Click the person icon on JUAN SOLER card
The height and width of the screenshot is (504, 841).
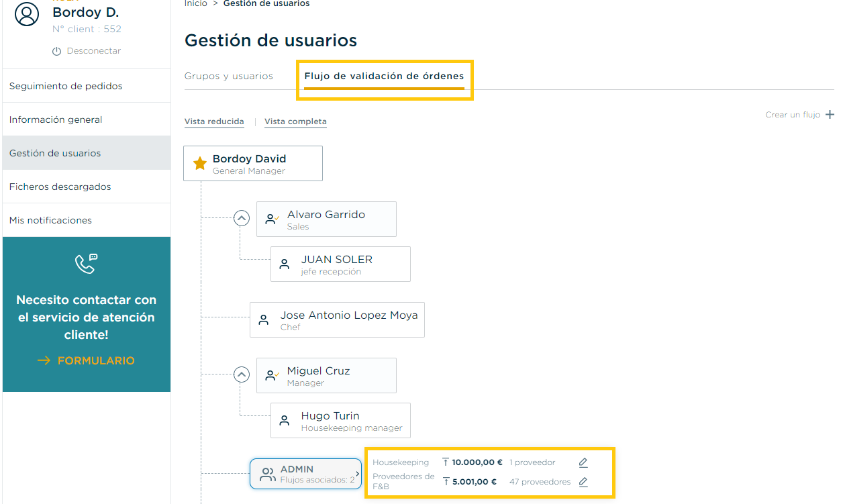[285, 264]
